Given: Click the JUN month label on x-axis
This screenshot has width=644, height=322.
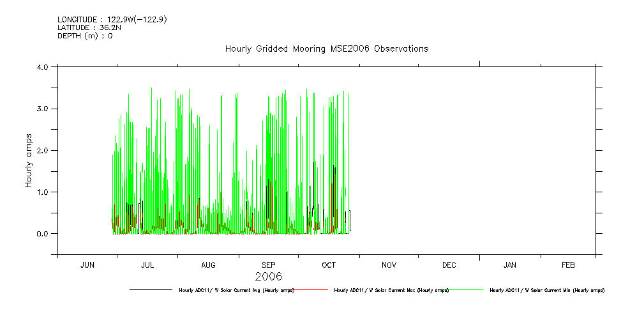Looking at the screenshot, I should [87, 264].
